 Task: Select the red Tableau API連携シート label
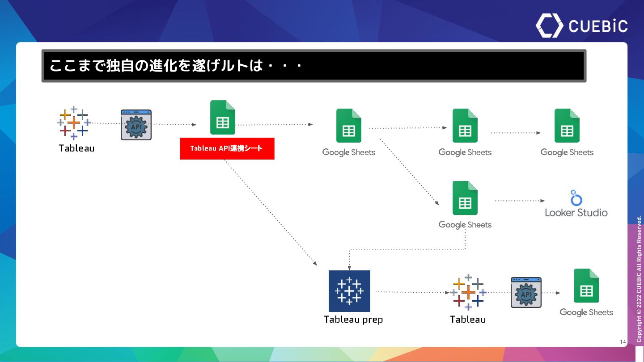(x=227, y=148)
